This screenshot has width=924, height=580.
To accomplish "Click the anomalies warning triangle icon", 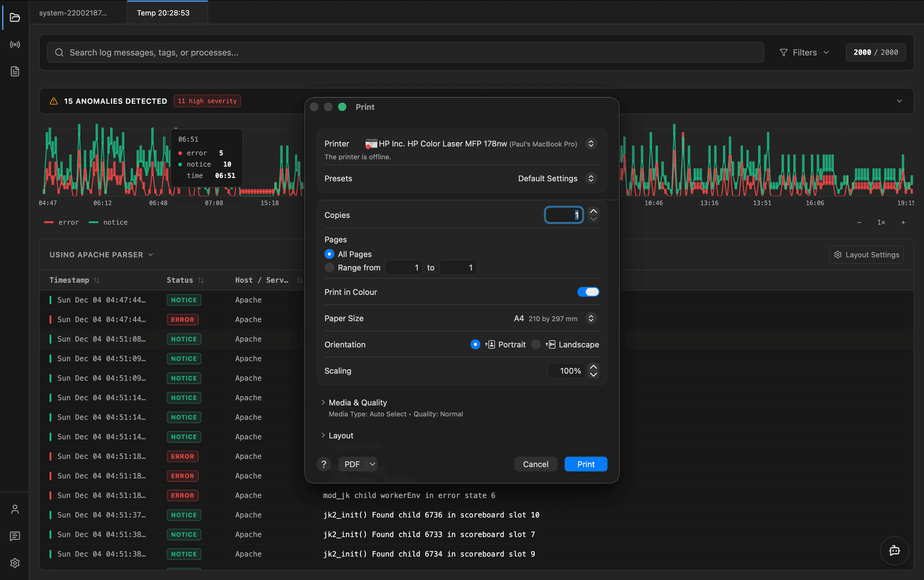I will [x=54, y=101].
